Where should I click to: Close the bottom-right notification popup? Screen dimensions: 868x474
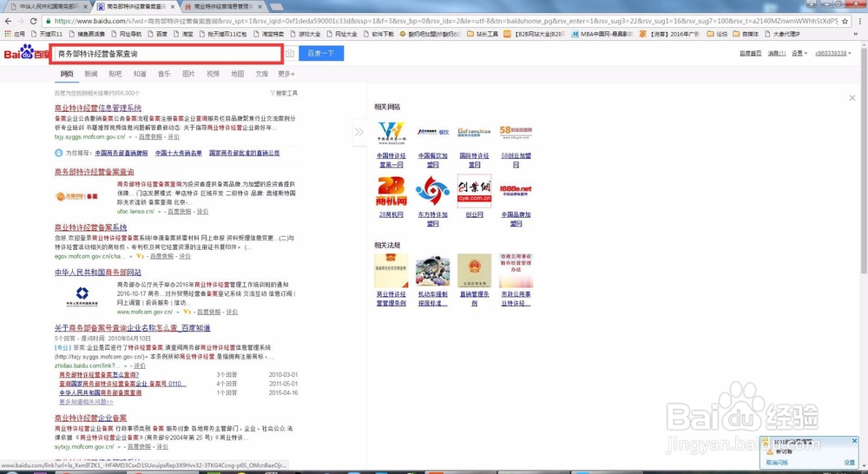tap(854, 441)
